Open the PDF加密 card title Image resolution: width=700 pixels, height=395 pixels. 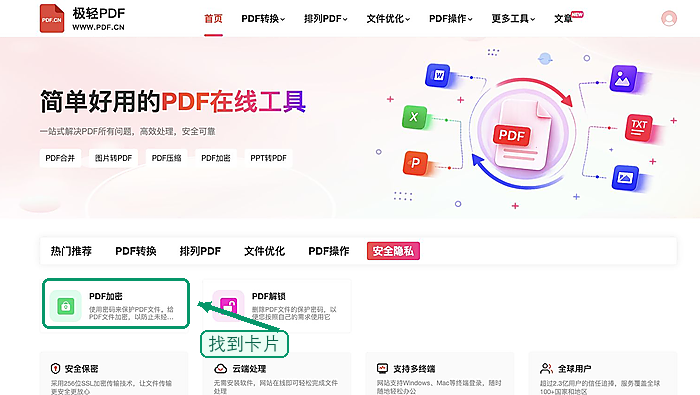point(105,296)
